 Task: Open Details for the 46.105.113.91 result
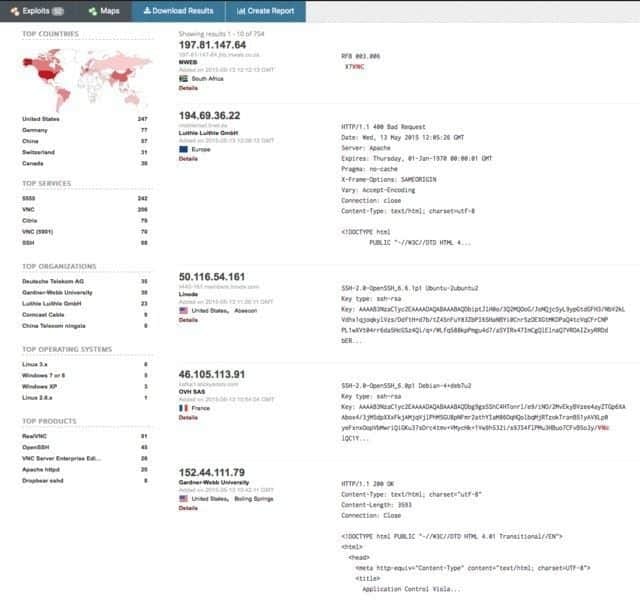188,418
